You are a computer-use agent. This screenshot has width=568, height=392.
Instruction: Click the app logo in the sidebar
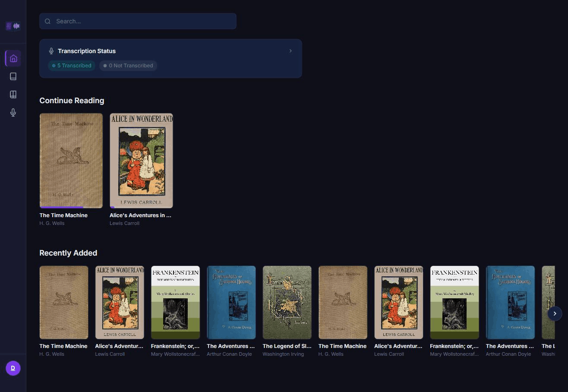[x=13, y=26]
